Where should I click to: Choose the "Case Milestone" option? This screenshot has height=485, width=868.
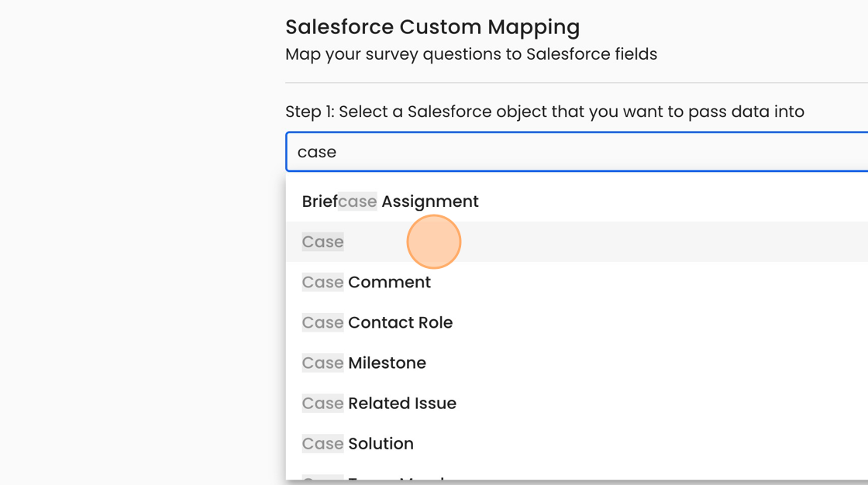[x=363, y=363]
